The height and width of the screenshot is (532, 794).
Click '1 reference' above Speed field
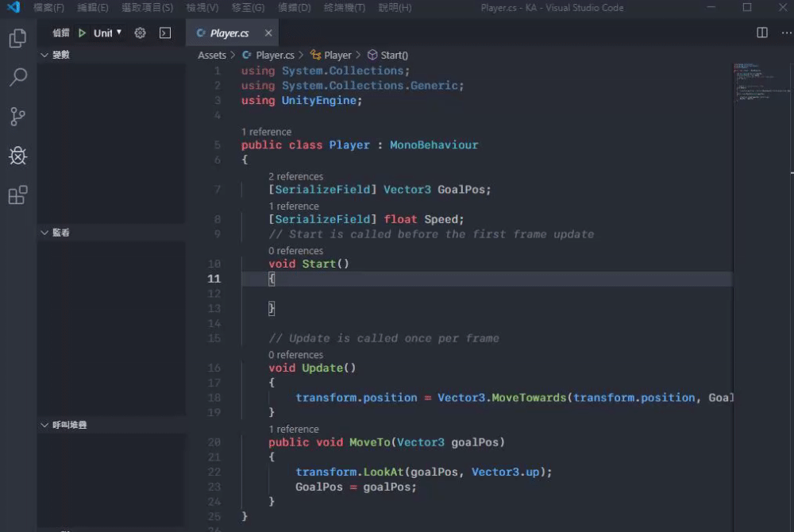tap(294, 206)
